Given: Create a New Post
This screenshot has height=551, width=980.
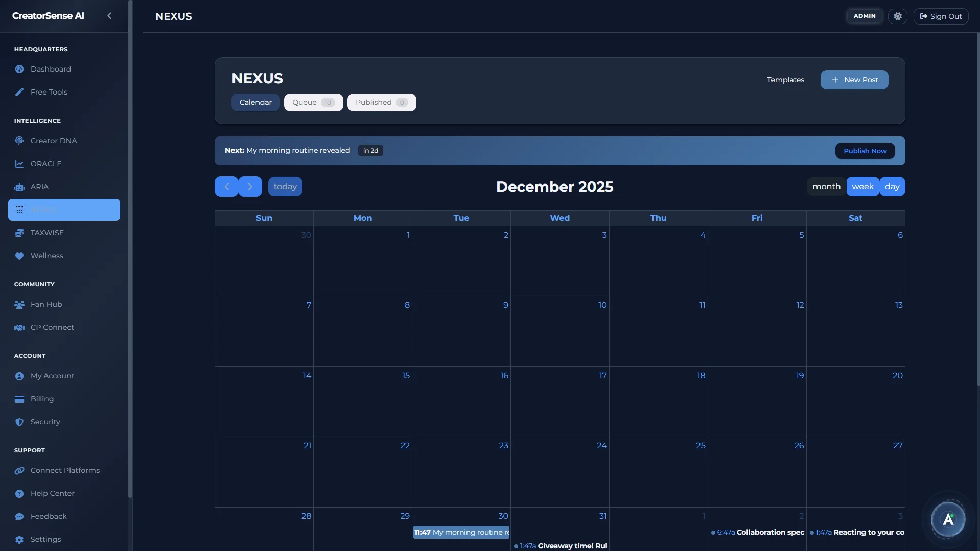Looking at the screenshot, I should pos(854,79).
